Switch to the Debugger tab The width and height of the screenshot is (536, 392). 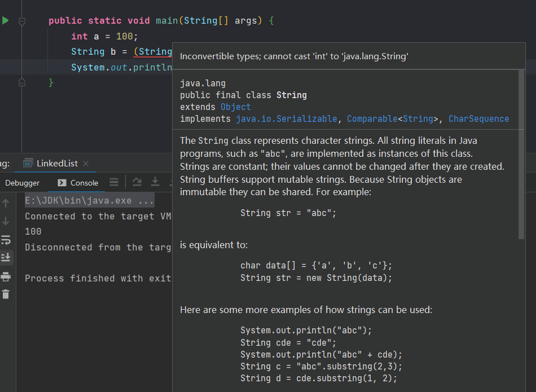[x=21, y=183]
